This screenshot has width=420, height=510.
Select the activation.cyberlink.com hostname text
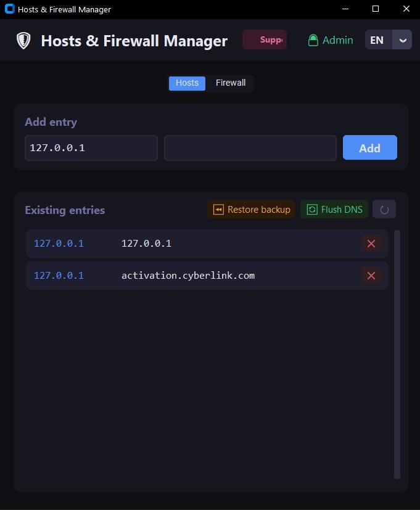coord(188,276)
